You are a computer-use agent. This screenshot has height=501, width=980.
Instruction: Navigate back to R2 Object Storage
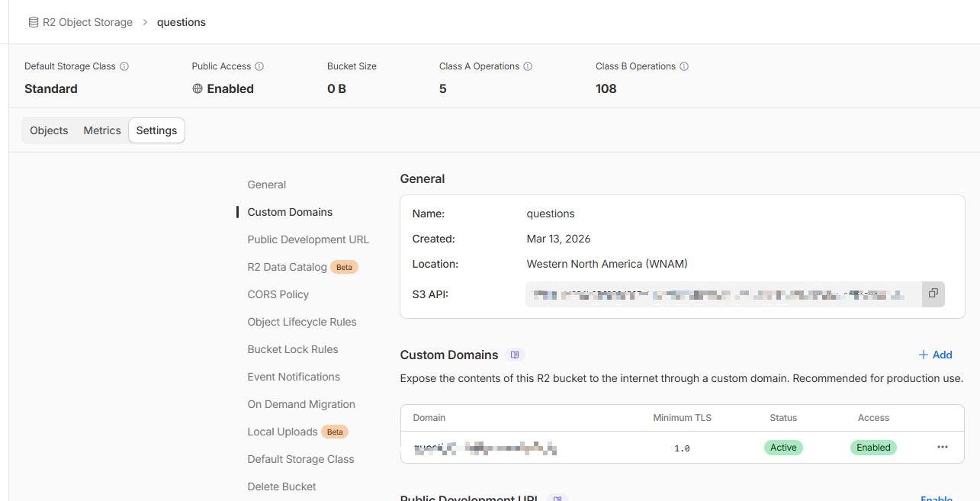tap(86, 21)
